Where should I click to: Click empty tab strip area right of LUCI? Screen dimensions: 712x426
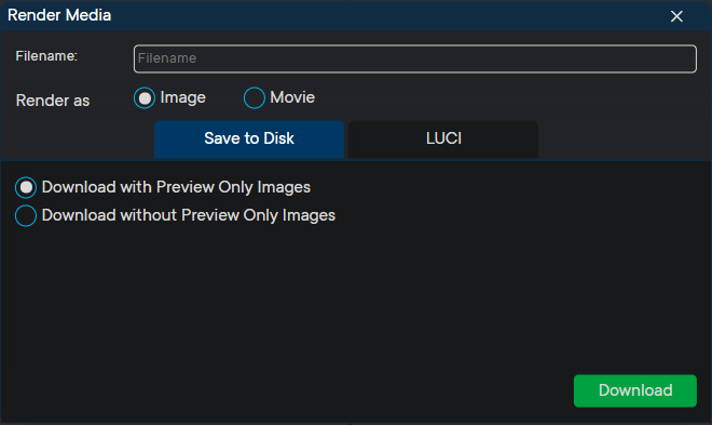(x=620, y=139)
